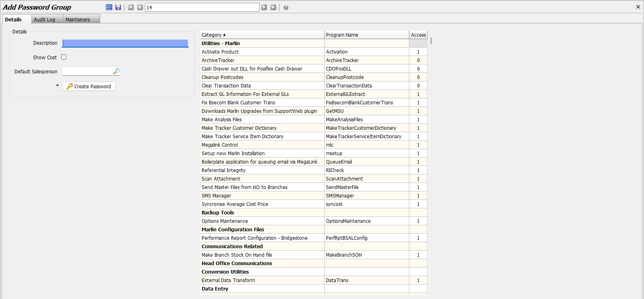Select the Utilities - Marlin category row
The height and width of the screenshot is (299, 644).
click(314, 43)
